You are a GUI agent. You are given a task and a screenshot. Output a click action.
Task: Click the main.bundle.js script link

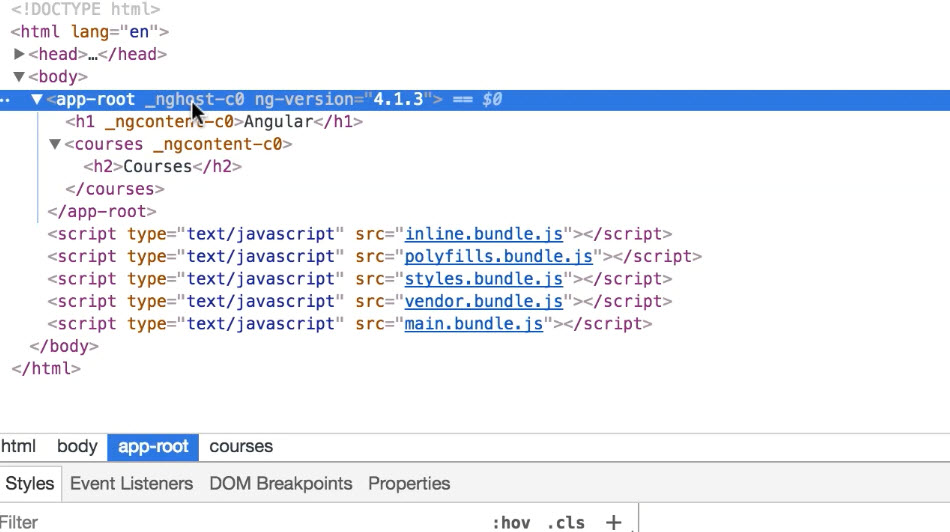473,324
